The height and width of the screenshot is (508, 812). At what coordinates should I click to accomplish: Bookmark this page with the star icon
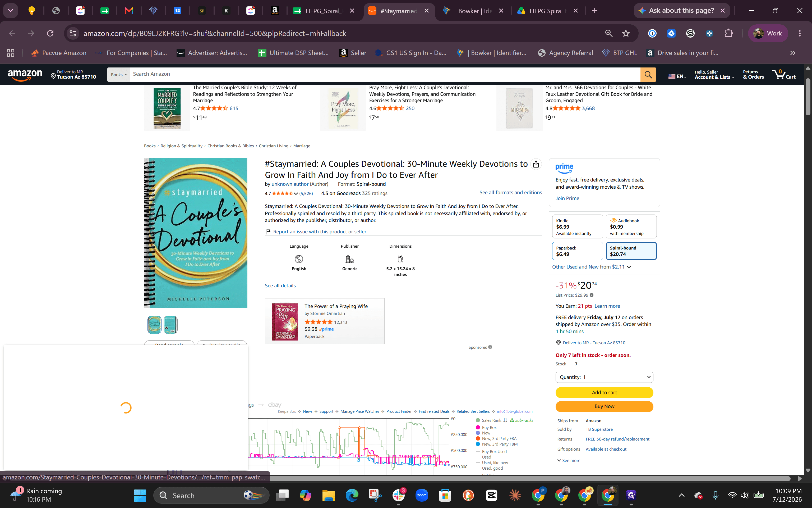tap(626, 33)
